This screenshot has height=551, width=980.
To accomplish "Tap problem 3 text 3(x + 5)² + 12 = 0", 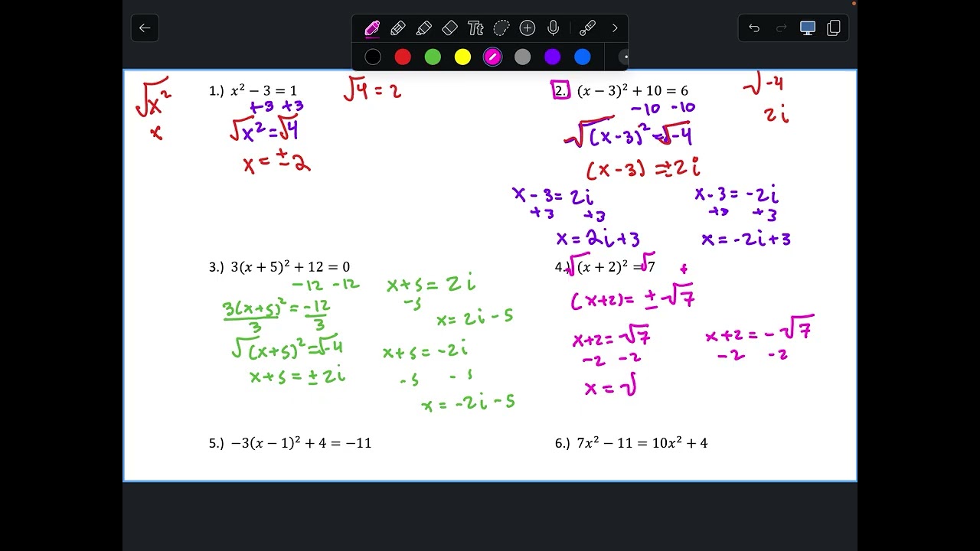I will pyautogui.click(x=290, y=267).
